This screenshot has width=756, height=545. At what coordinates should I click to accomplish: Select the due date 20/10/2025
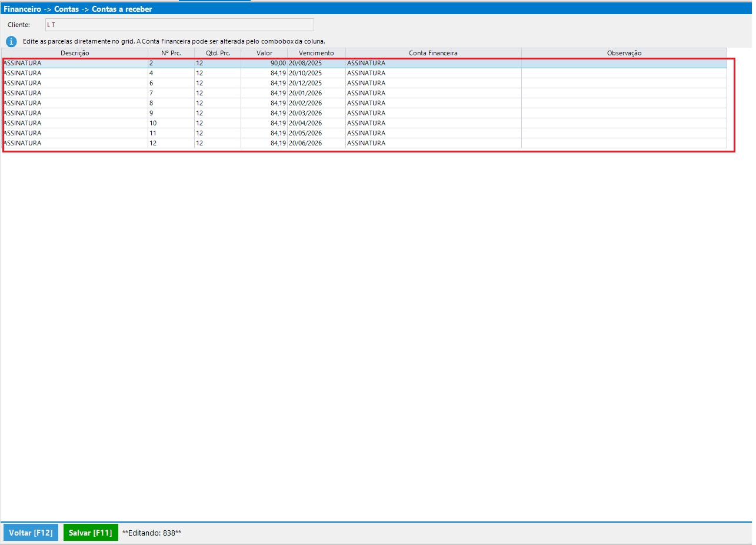click(x=317, y=73)
